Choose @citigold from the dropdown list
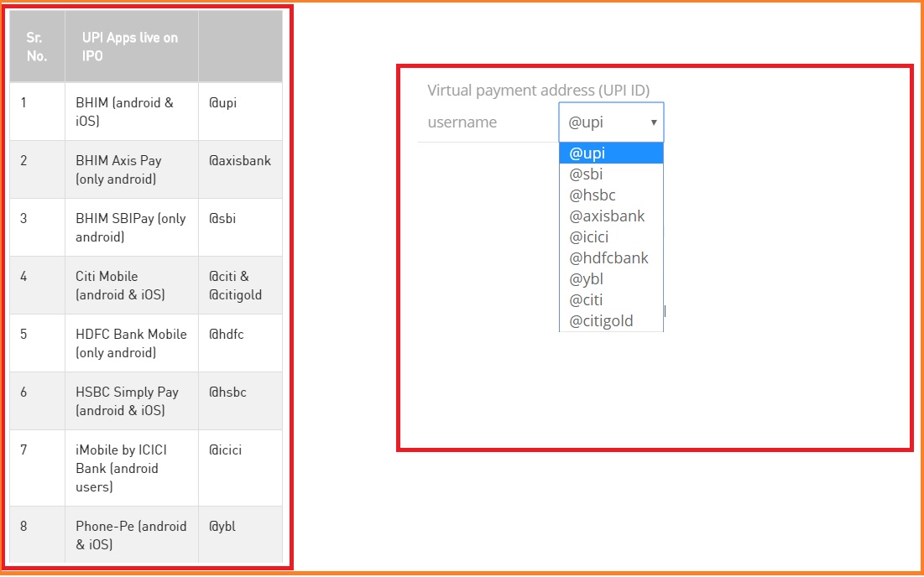The width and height of the screenshot is (924, 577). (611, 321)
